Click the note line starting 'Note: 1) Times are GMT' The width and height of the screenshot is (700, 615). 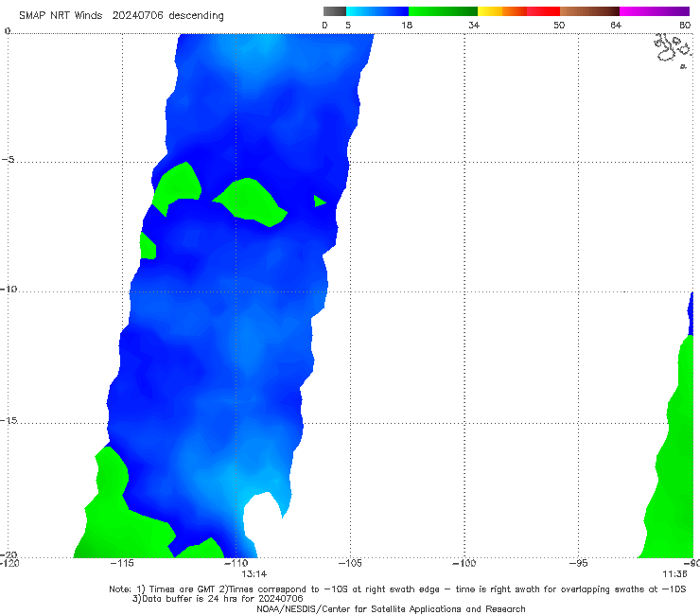(397, 589)
